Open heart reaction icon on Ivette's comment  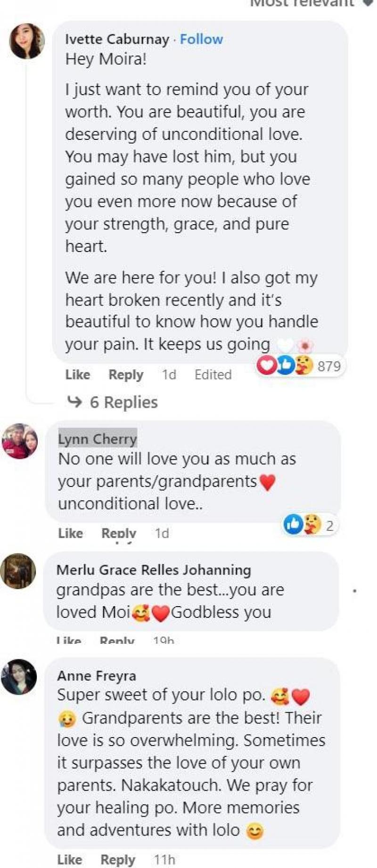point(267,366)
